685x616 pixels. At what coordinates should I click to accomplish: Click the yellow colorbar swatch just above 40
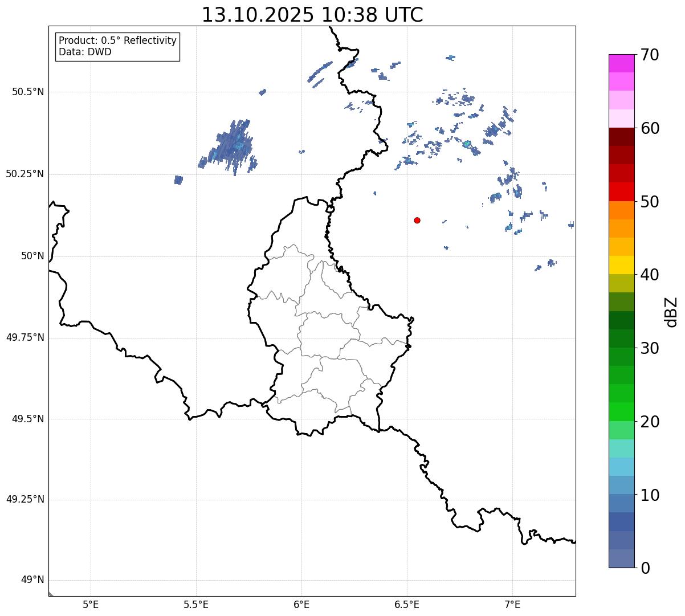pos(622,265)
